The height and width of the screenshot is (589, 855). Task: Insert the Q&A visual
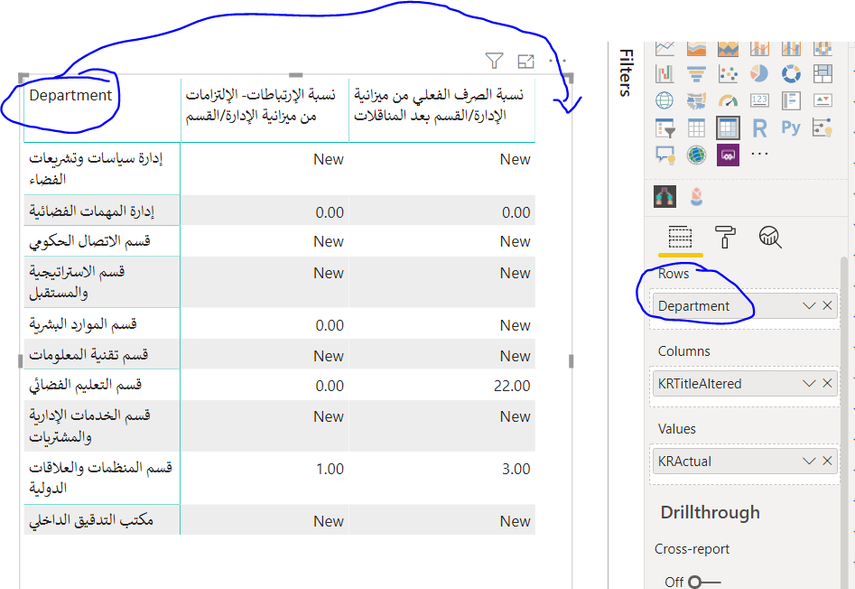[664, 155]
